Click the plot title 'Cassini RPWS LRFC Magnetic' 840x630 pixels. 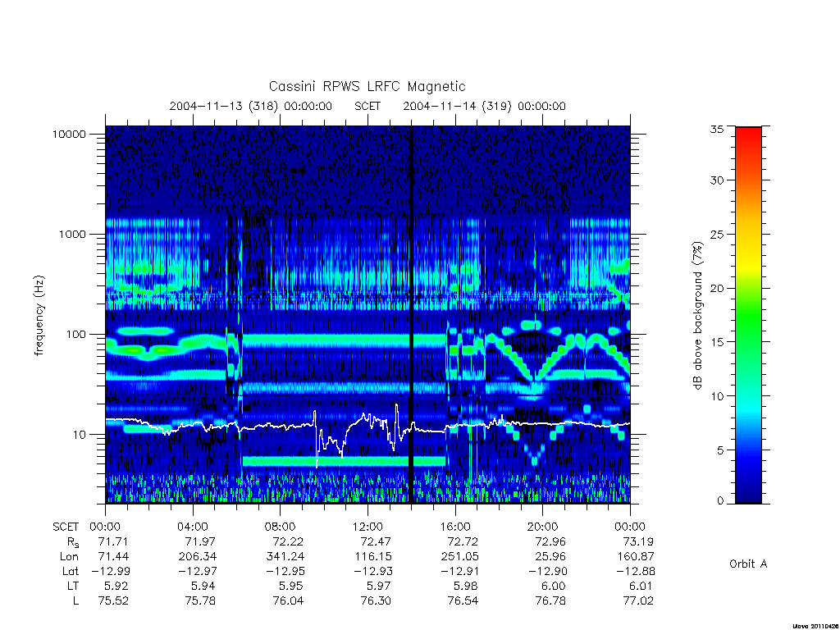coord(367,86)
